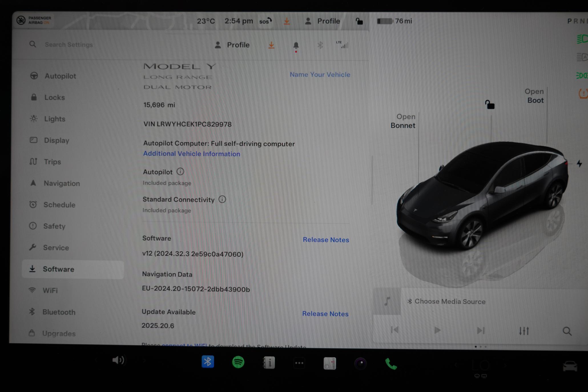Screen dimensions: 588x392
Task: Click the connect to WiFi link
Action: pyautogui.click(x=184, y=345)
